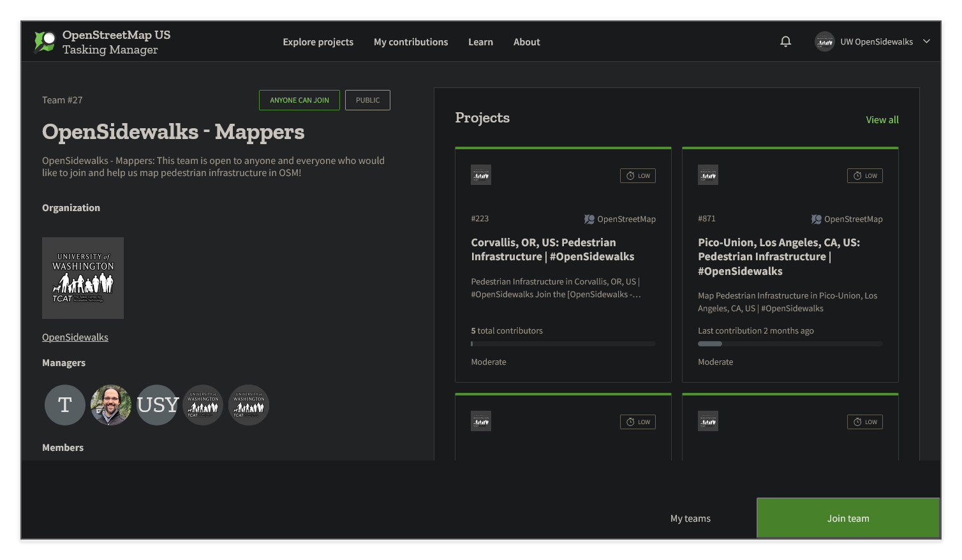Image resolution: width=962 pixels, height=560 pixels.
Task: Open View all projects
Action: tap(882, 119)
